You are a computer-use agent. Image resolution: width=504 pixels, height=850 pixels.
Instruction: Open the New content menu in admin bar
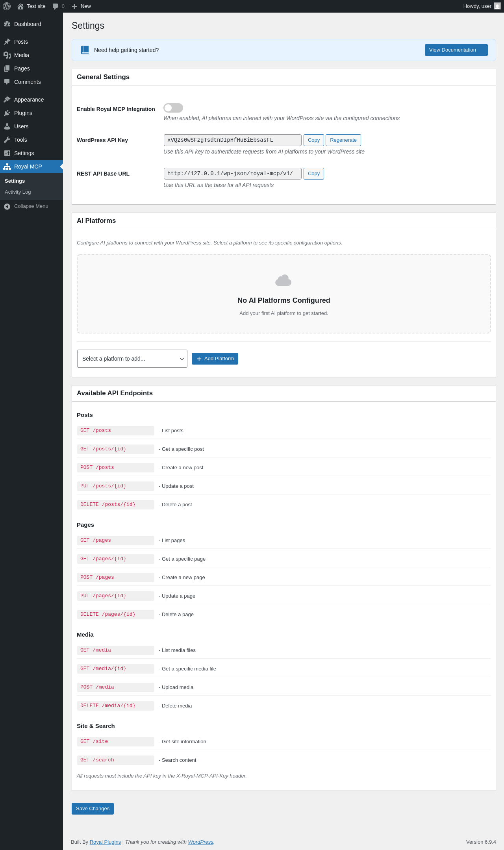click(82, 6)
